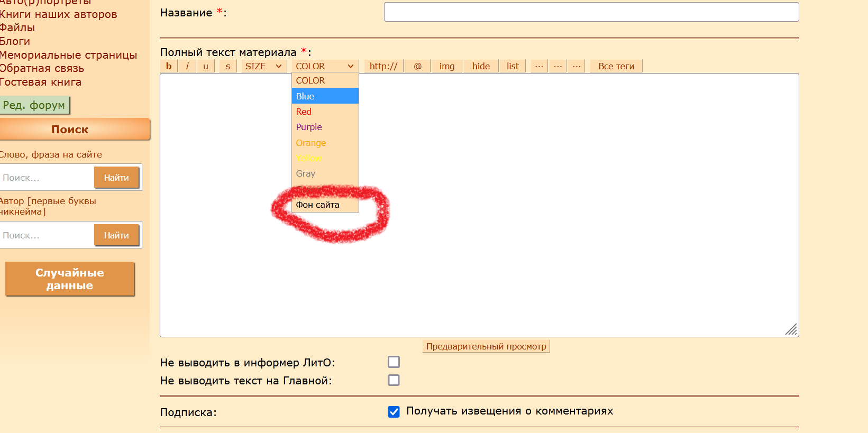Insert email tag with @ button
This screenshot has height=433, width=868.
[x=417, y=66]
